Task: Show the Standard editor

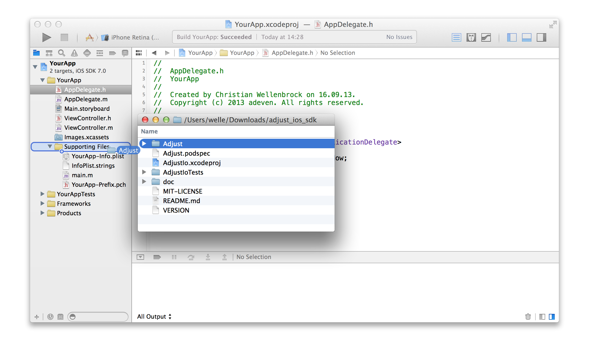Action: click(x=456, y=37)
